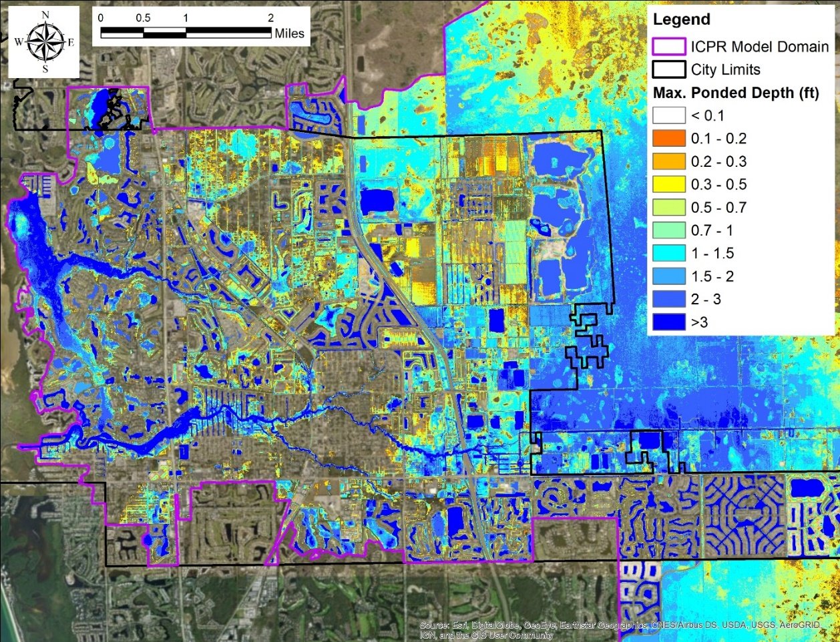The image size is (840, 642).
Task: Click the 0.5 - 0.7 legend swatch
Action: [x=669, y=208]
